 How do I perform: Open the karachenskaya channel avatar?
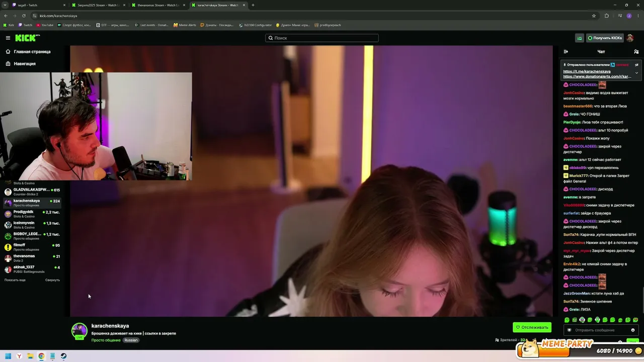pos(79,331)
